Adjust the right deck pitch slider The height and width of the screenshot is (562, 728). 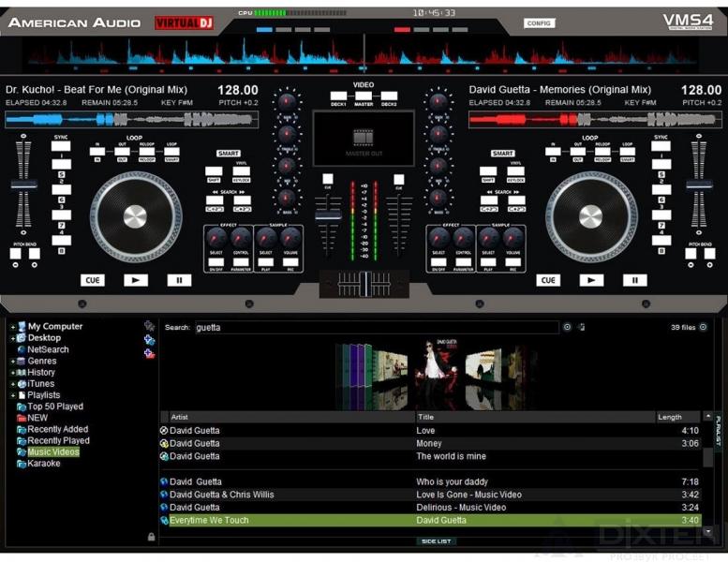[699, 185]
